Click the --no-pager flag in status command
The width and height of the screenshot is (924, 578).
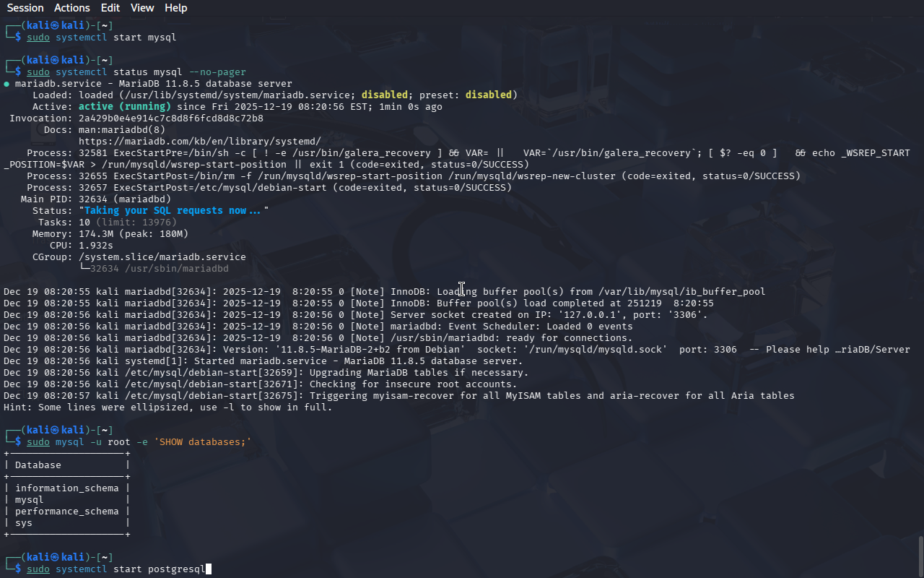pyautogui.click(x=217, y=72)
